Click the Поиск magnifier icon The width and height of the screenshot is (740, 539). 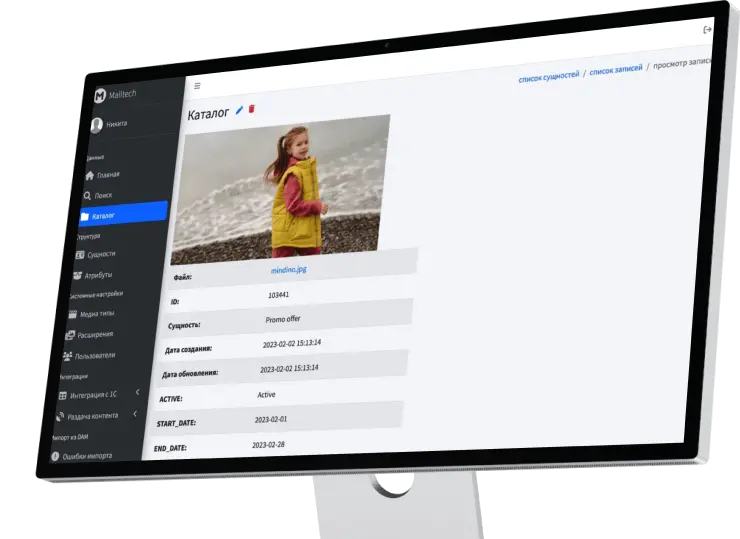[x=88, y=196]
